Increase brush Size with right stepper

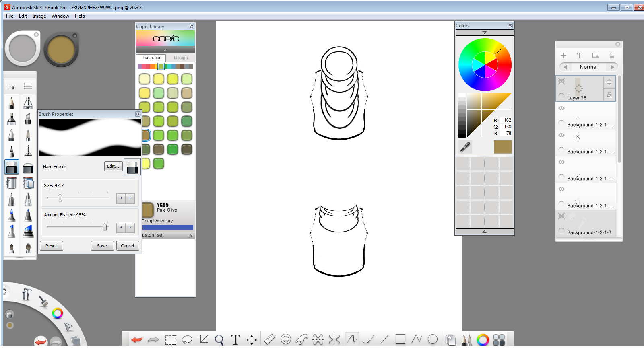130,198
